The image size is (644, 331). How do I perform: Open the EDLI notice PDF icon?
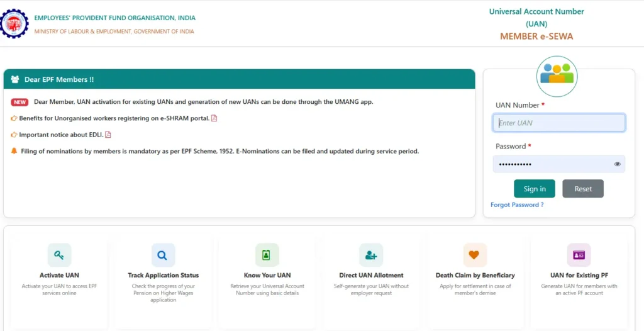click(108, 135)
